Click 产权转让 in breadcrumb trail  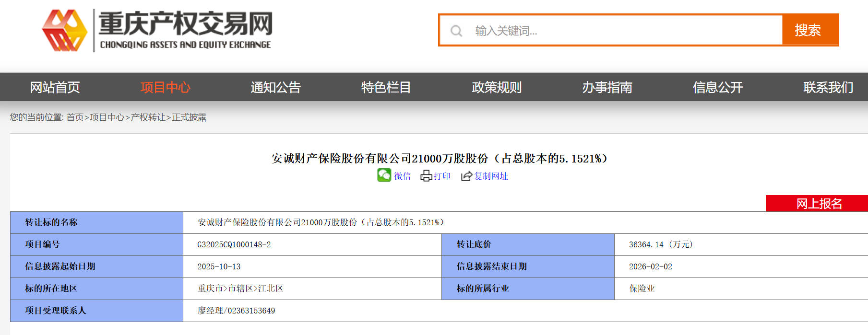[x=148, y=117]
